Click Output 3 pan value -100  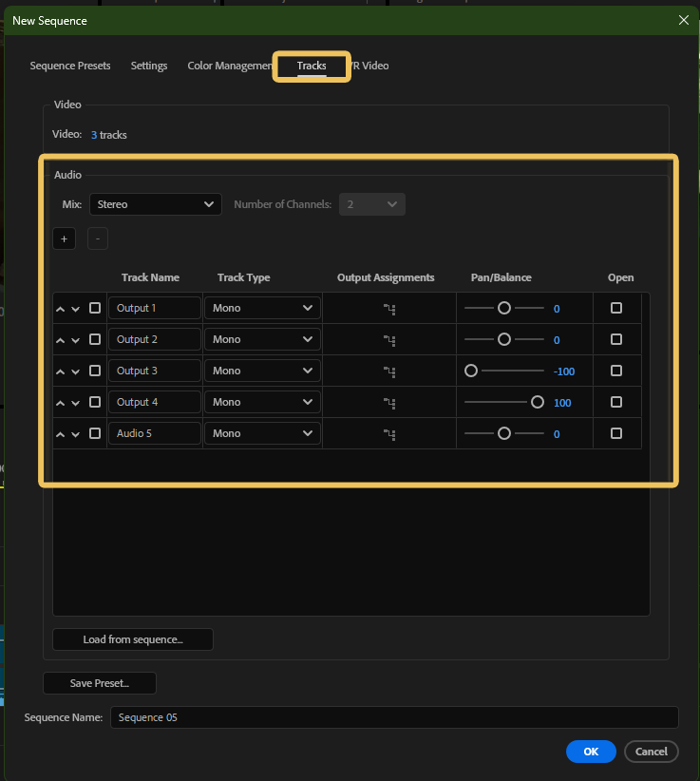pyautogui.click(x=564, y=371)
